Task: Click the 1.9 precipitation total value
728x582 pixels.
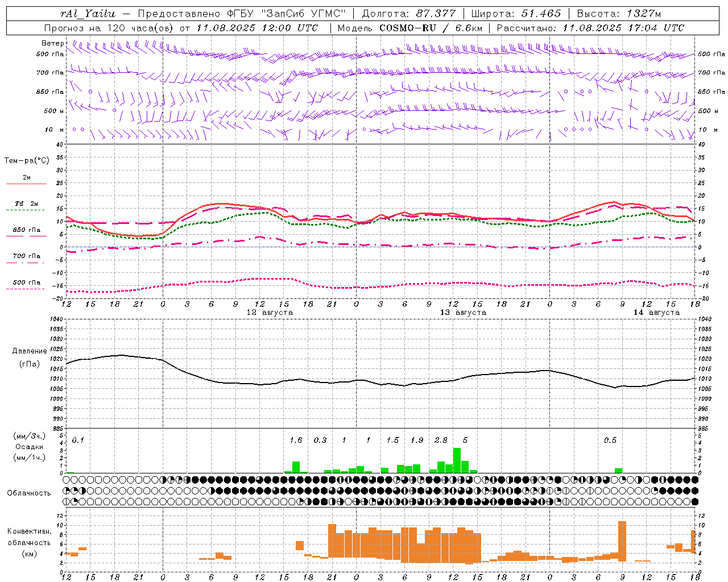Action: click(x=417, y=440)
